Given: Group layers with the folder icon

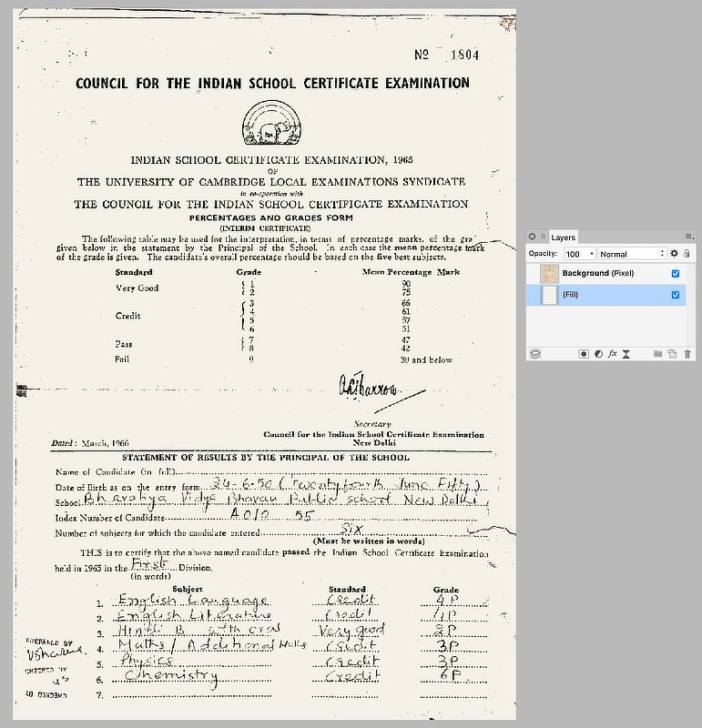Looking at the screenshot, I should [657, 354].
